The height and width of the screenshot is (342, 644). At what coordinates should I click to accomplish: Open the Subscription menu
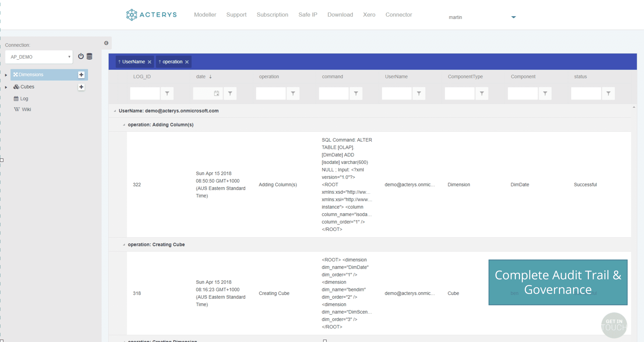pyautogui.click(x=272, y=15)
